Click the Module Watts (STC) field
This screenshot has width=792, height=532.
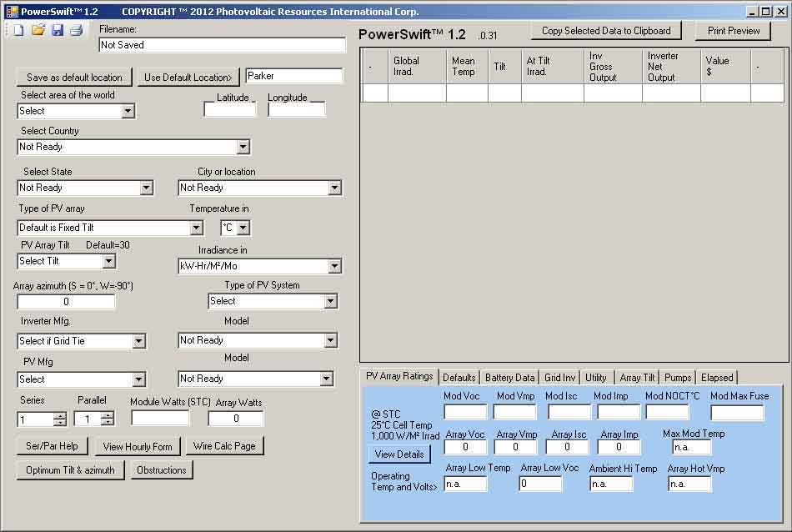[161, 418]
